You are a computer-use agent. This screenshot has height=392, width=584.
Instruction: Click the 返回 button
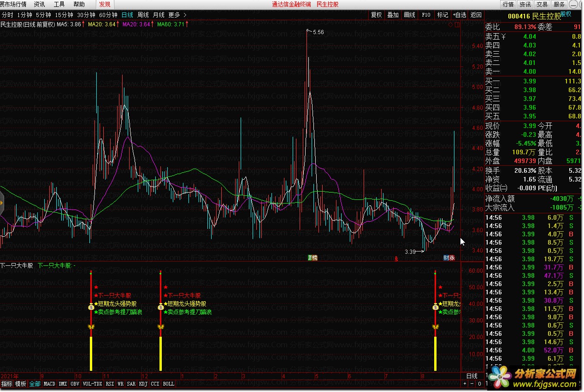point(476,15)
